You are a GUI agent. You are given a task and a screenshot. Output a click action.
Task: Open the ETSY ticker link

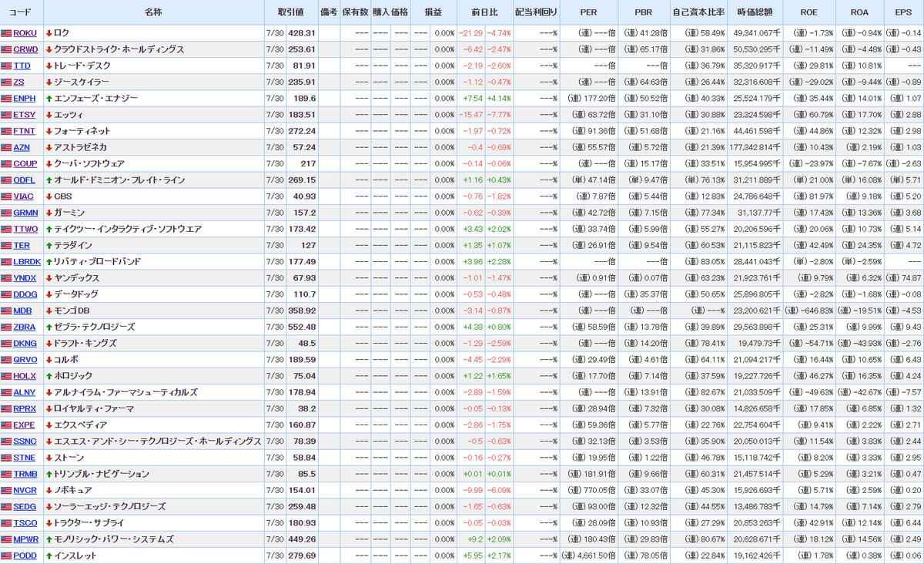tap(24, 115)
